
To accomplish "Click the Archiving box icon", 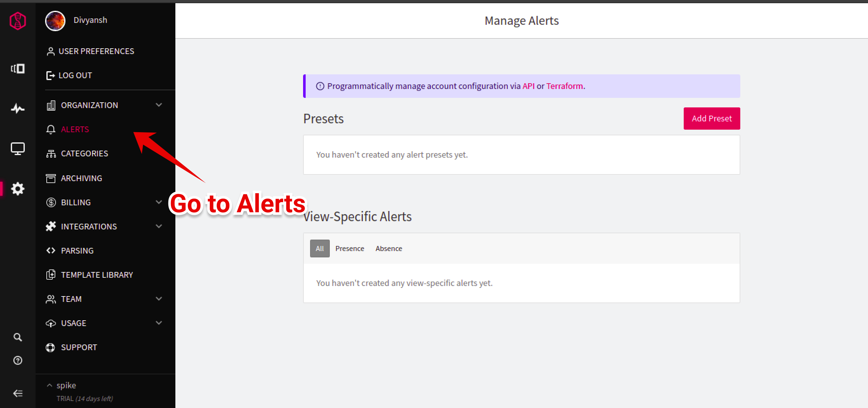I will coord(51,178).
